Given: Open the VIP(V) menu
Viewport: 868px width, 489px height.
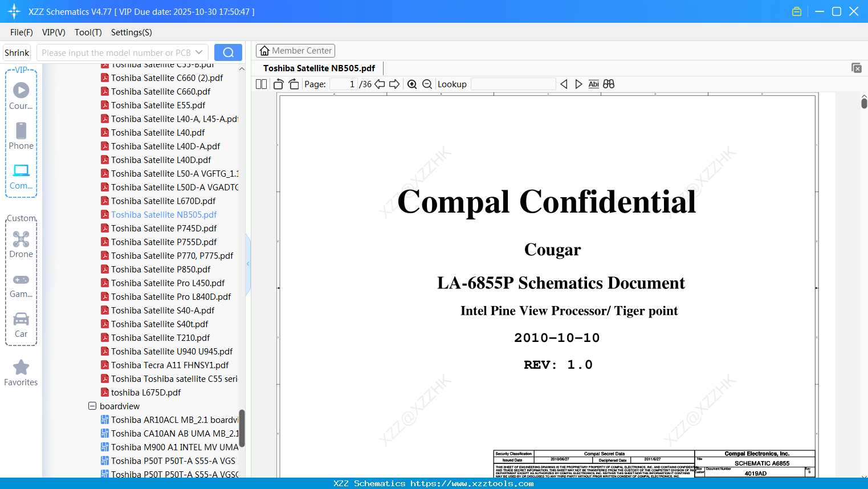Looking at the screenshot, I should tap(54, 32).
